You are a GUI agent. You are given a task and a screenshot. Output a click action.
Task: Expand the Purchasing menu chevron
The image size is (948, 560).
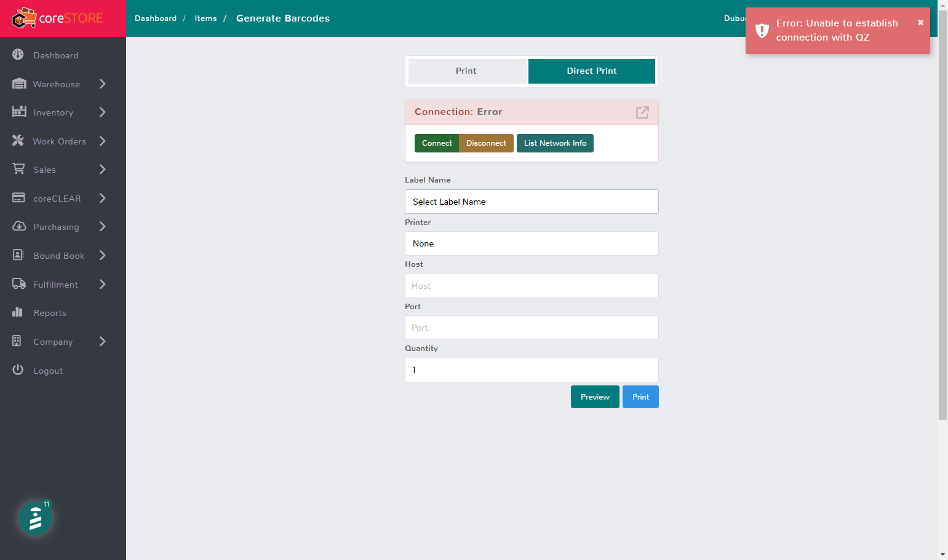[x=103, y=226]
